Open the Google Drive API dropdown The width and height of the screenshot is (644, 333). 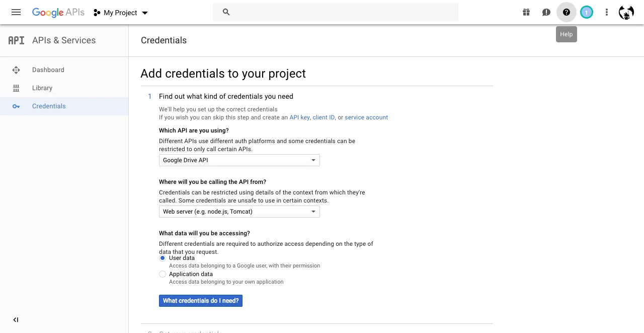click(239, 160)
